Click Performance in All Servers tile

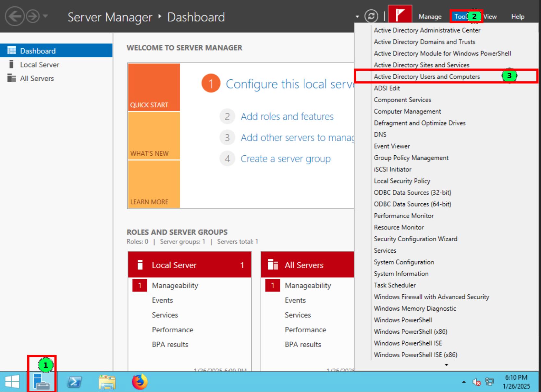tap(305, 330)
